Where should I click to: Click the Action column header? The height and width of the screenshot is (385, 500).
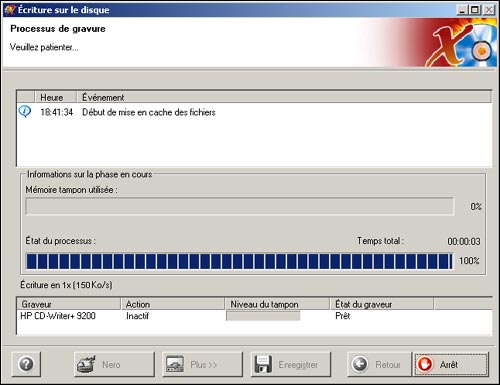coord(173,304)
